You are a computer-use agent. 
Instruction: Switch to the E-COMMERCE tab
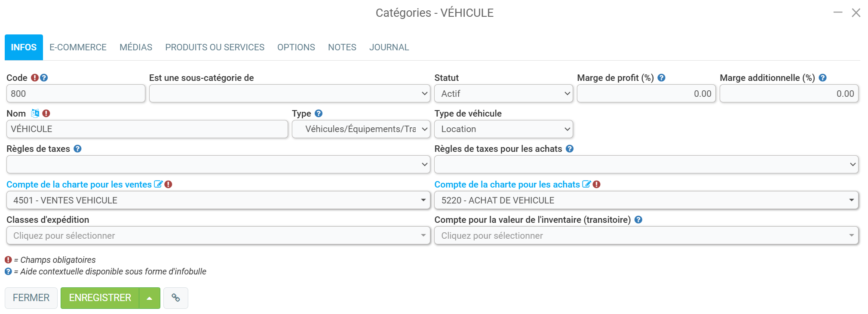[78, 47]
